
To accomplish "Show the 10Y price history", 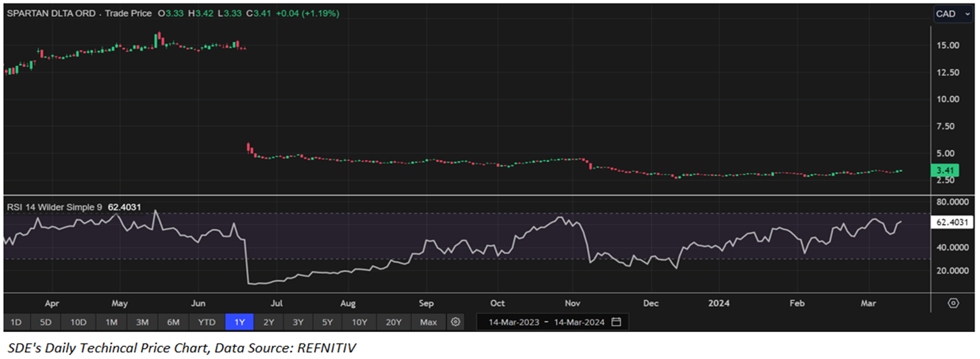I will pos(359,322).
